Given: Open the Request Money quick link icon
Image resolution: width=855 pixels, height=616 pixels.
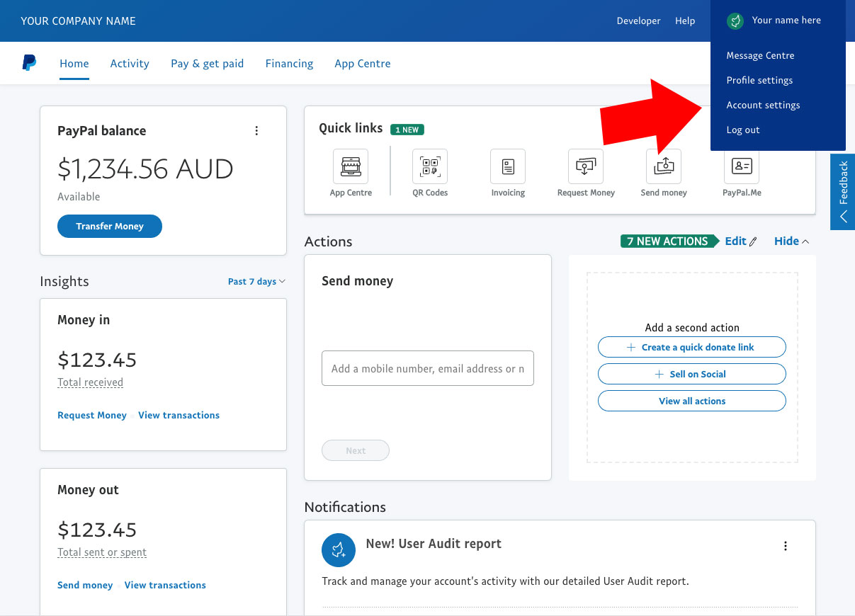Looking at the screenshot, I should (x=586, y=166).
